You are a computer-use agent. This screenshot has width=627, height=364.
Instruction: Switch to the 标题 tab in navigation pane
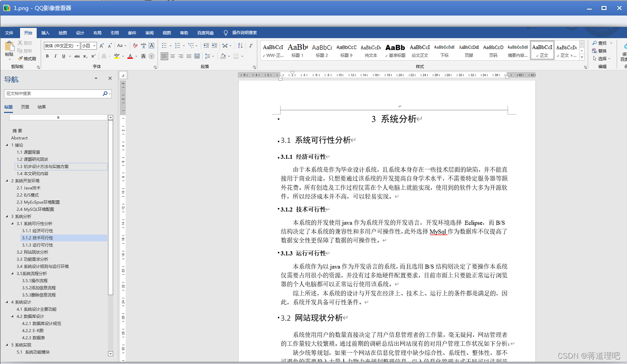pyautogui.click(x=8, y=107)
